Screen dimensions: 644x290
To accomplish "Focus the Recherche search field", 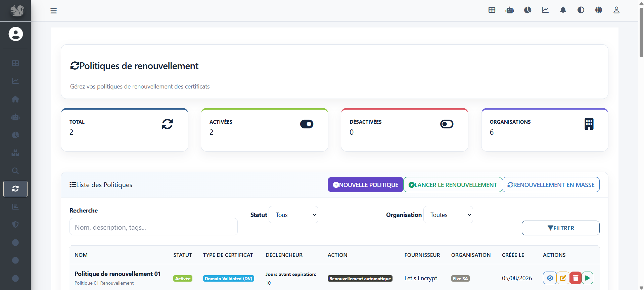I will tap(153, 227).
